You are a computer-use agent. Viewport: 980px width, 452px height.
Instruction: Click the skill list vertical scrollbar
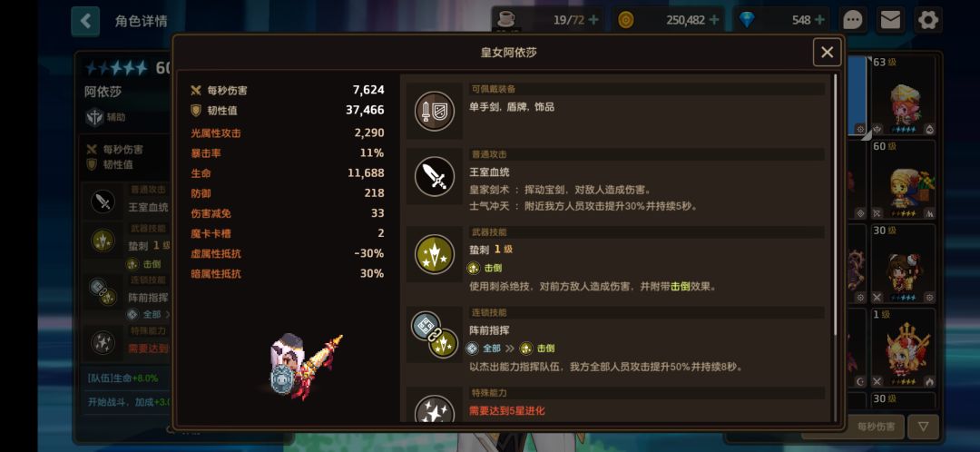coord(835,206)
